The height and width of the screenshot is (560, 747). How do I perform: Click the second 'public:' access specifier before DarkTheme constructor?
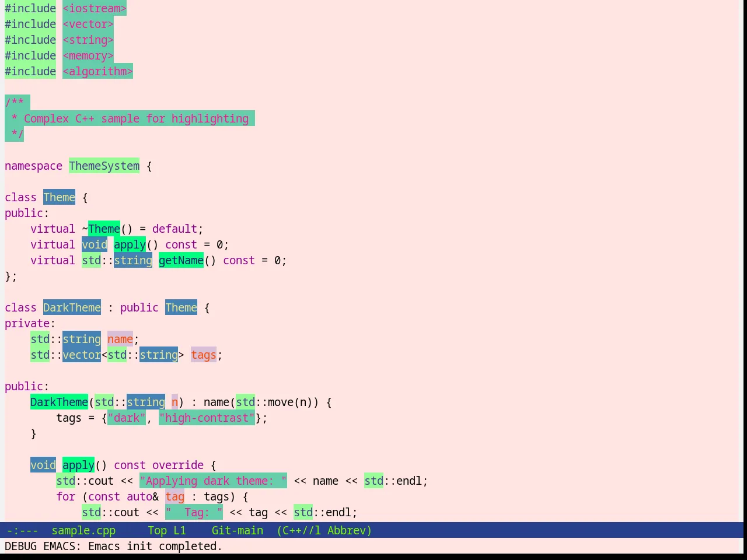tap(27, 386)
